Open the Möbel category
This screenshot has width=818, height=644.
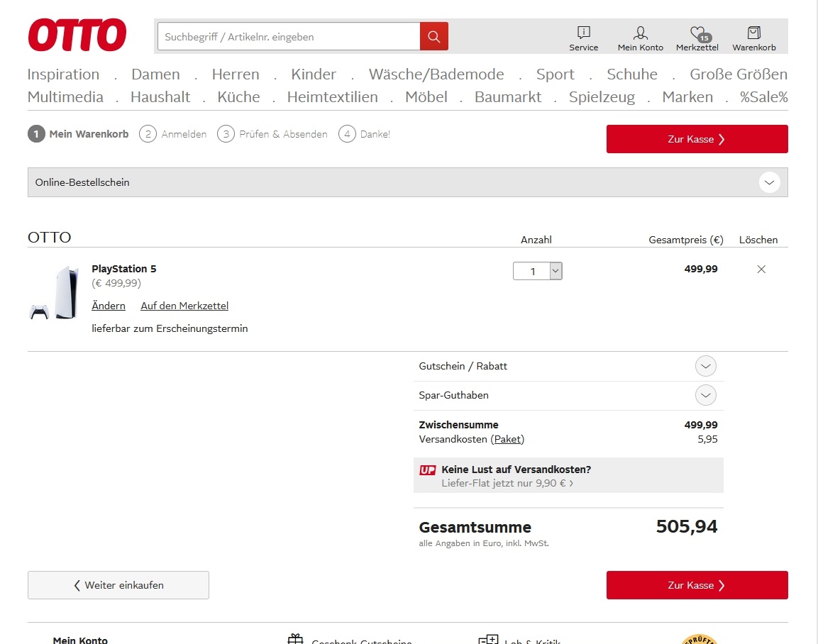coord(426,97)
